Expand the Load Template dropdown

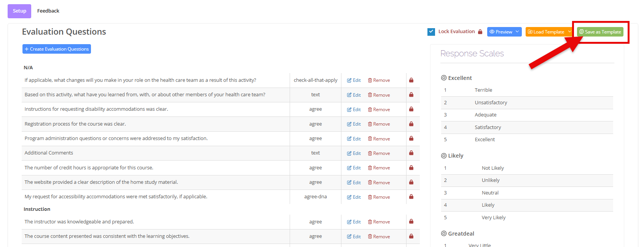click(549, 32)
